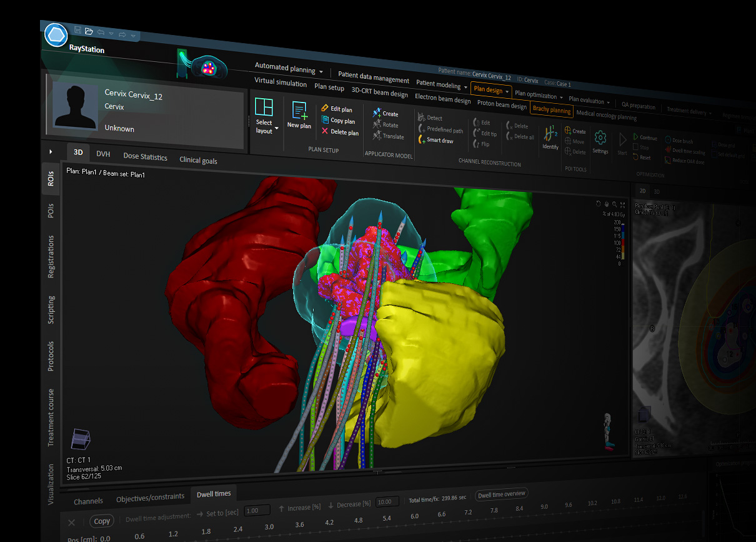The image size is (756, 542).
Task: Click the Identify channels icon
Action: click(x=550, y=133)
